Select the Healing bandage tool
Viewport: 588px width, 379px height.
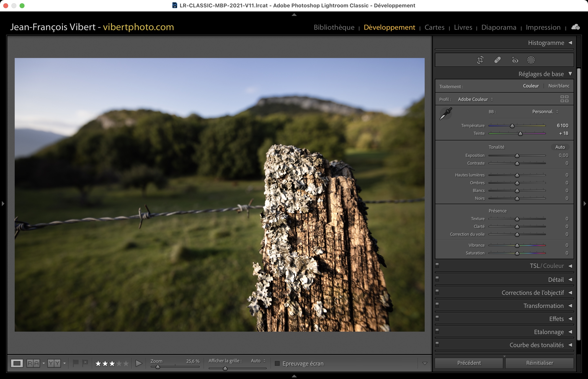(x=498, y=60)
